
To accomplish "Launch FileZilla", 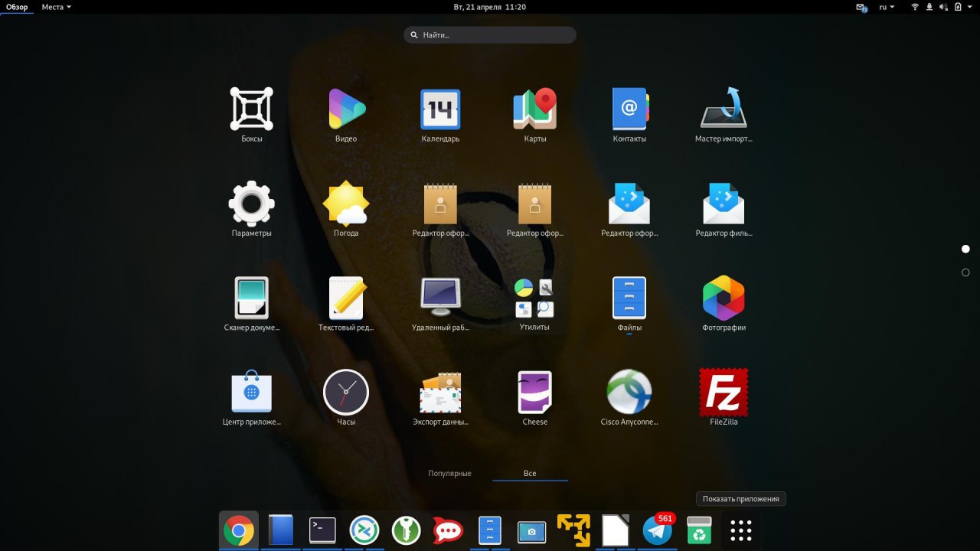I will point(724,397).
